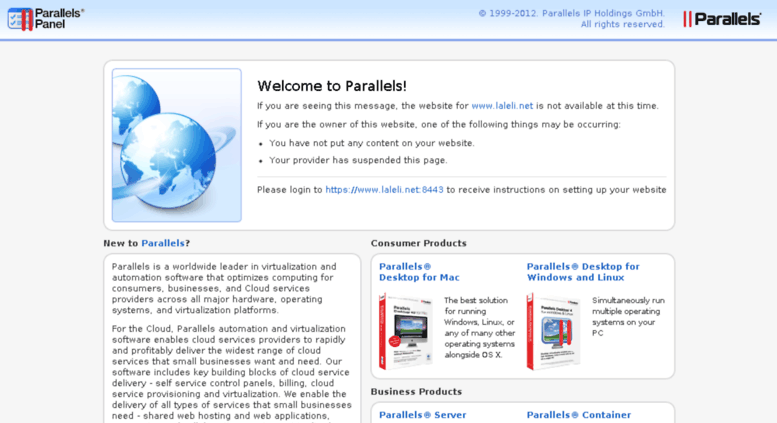Click the Desktop for Mac product box image
The width and height of the screenshot is (777, 423).
tap(406, 331)
